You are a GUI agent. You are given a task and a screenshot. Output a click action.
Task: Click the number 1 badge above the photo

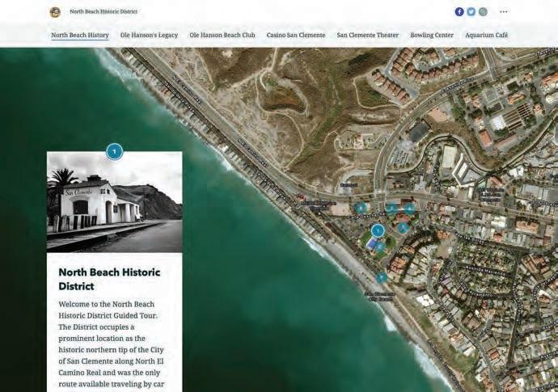point(115,152)
